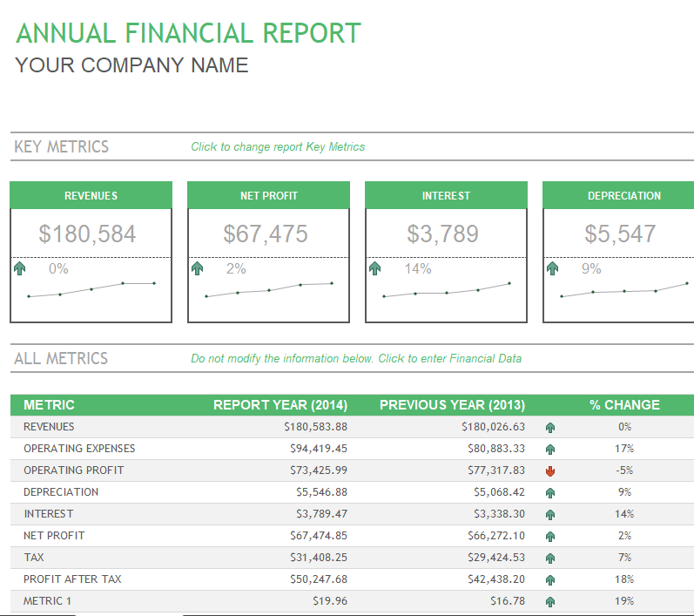Select the Revenues key metric header

point(91,196)
